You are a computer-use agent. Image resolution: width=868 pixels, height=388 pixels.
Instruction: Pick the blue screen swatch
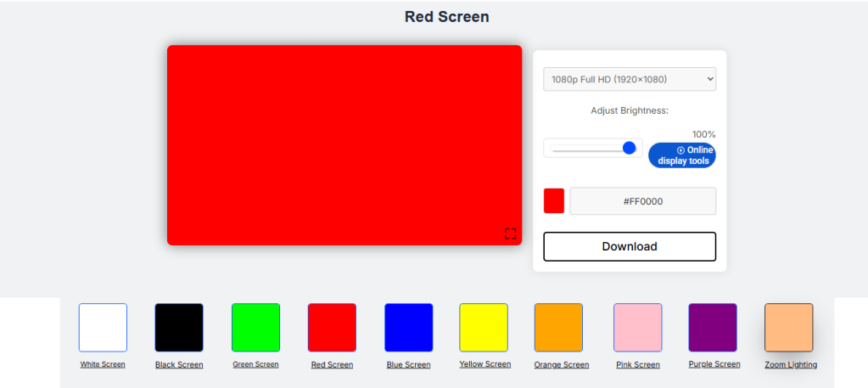coord(408,328)
